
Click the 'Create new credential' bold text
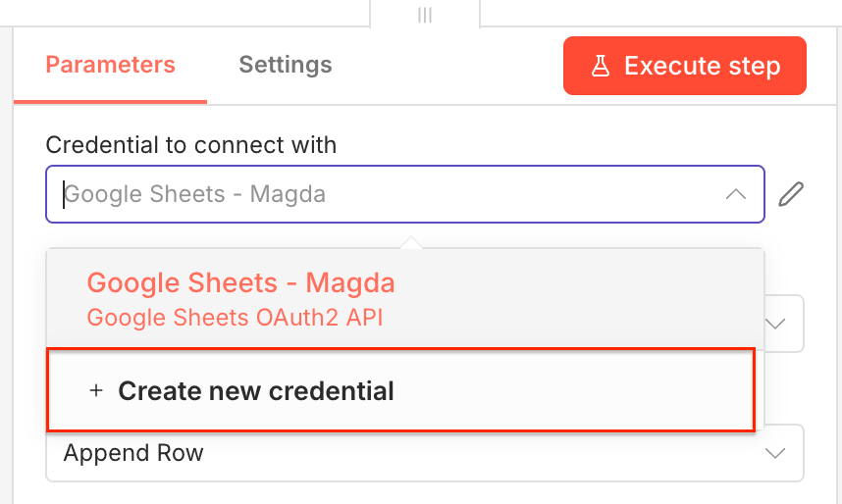click(256, 390)
